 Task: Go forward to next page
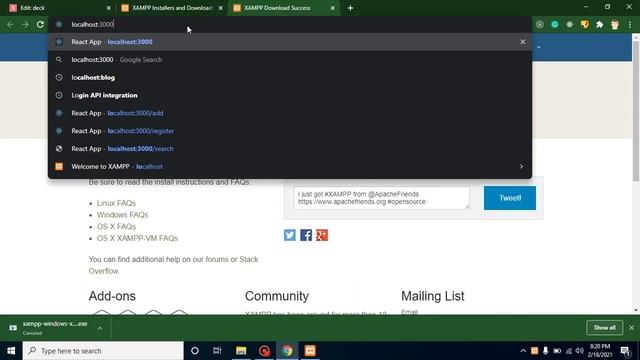25,24
